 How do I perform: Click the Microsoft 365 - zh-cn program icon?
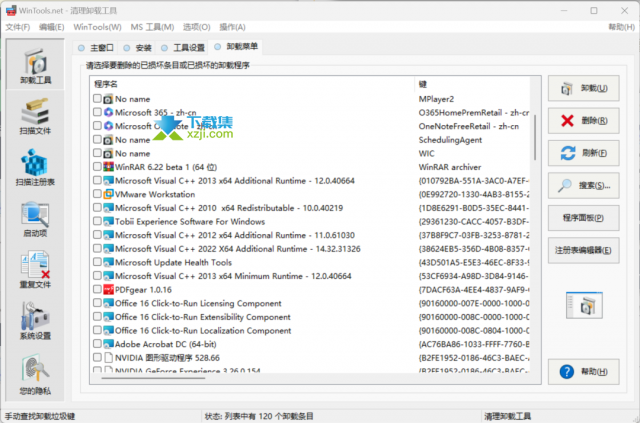click(108, 112)
